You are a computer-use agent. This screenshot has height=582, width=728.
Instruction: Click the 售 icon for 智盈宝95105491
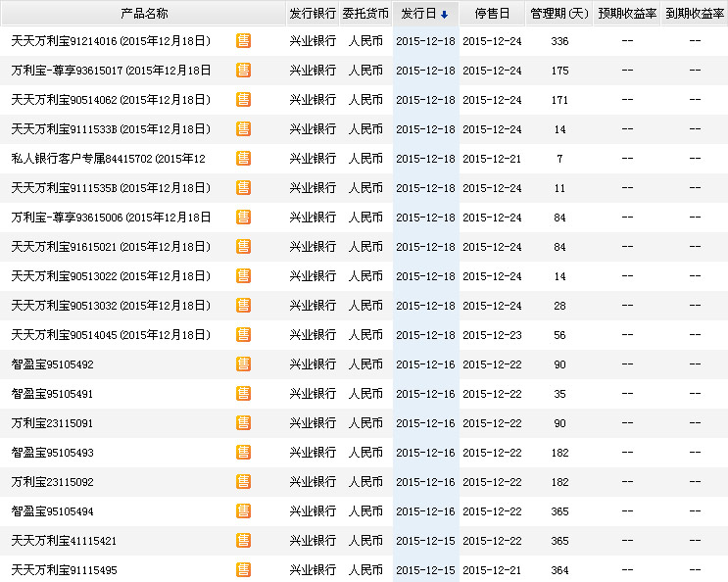point(243,394)
